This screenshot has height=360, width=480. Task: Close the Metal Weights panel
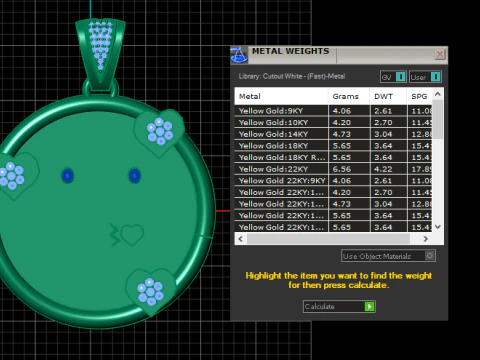click(440, 54)
